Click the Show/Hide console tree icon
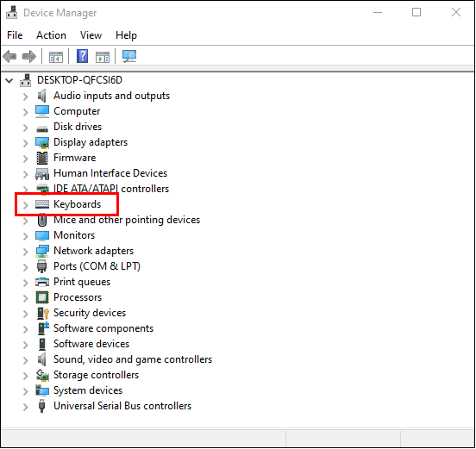 point(56,57)
